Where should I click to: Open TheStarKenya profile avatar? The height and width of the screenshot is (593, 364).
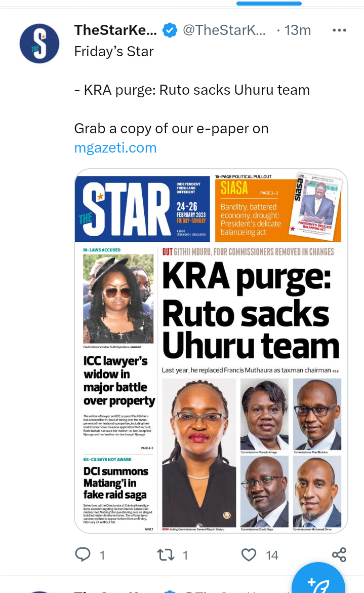coord(39,44)
